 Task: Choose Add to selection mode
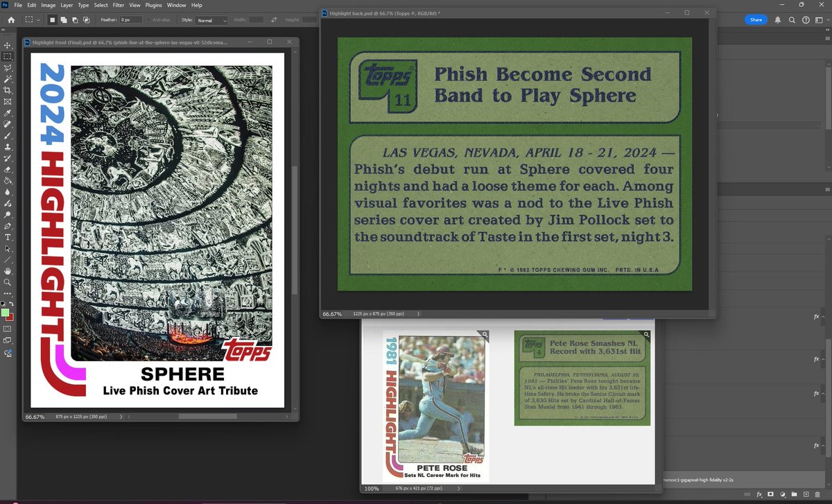click(x=64, y=20)
